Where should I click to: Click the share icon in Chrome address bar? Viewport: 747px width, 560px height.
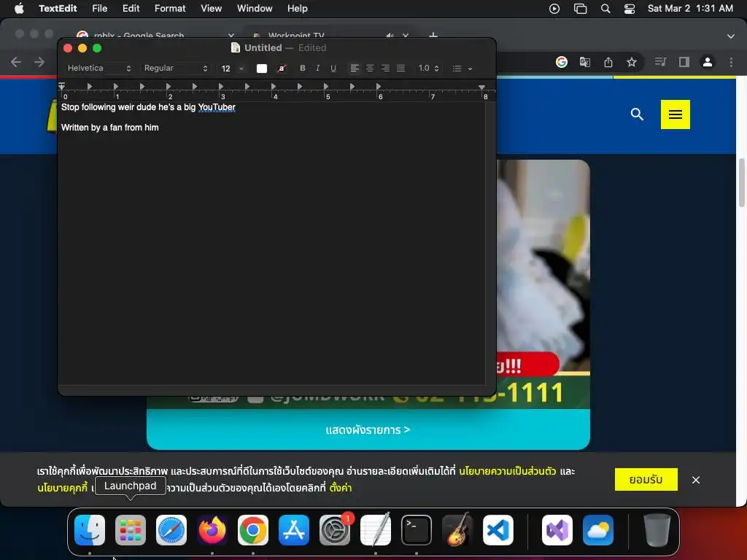tap(608, 62)
